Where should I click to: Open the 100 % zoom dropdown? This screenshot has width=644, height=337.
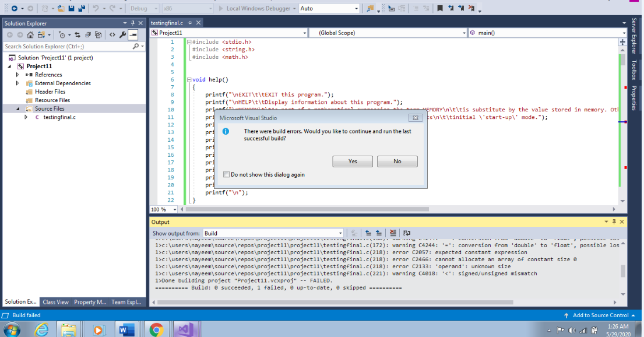tap(175, 209)
